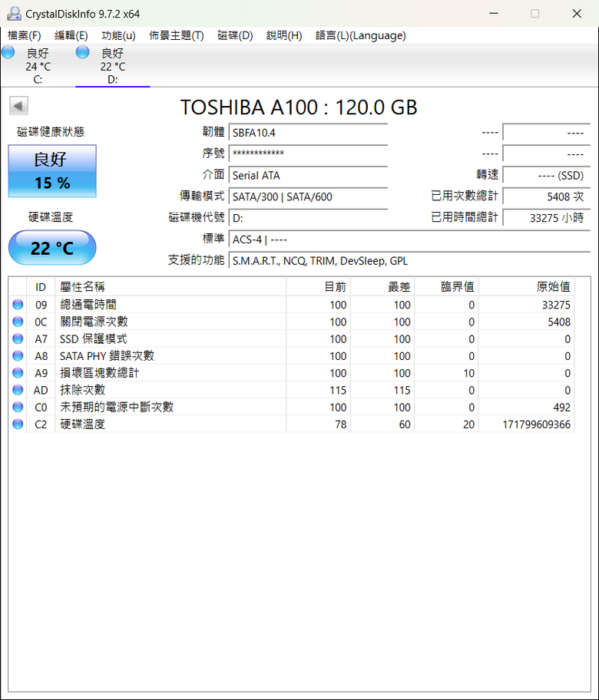
Task: Click the blue status orb for drive C:
Action: point(8,52)
